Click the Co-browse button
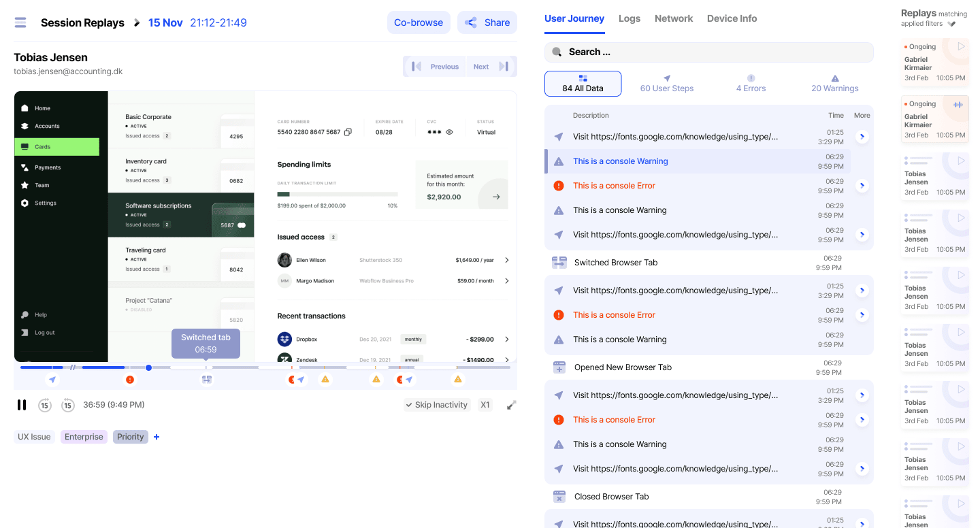This screenshot has height=528, width=980. [419, 22]
